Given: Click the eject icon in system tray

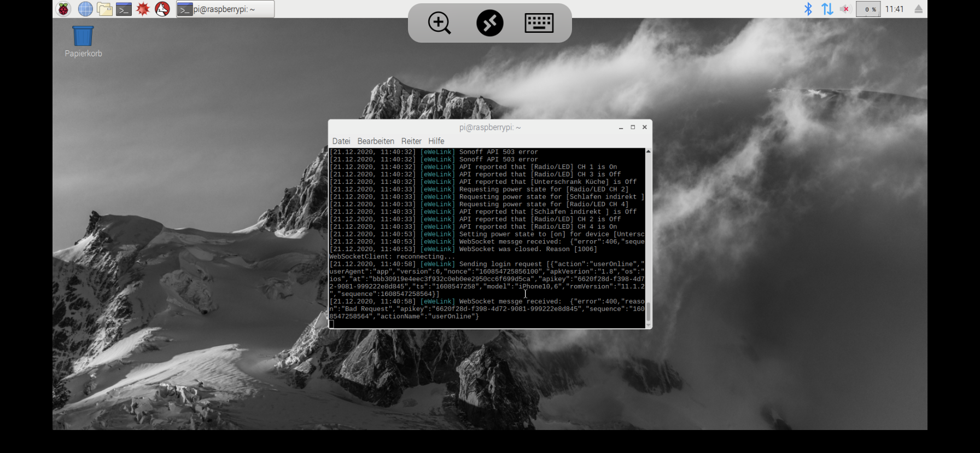Looking at the screenshot, I should coord(918,9).
